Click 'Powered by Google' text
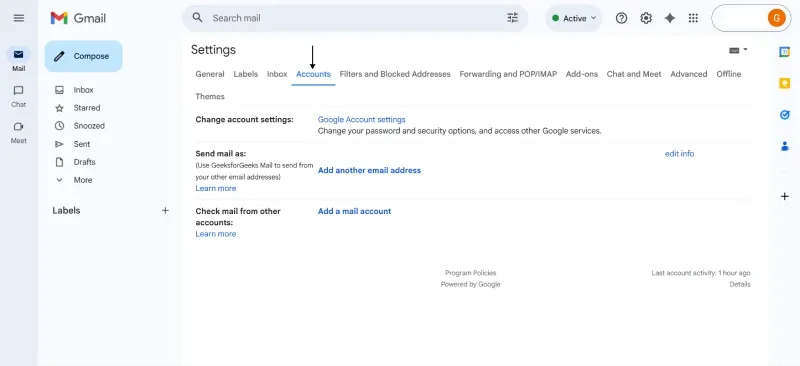The height and width of the screenshot is (366, 800). 470,284
